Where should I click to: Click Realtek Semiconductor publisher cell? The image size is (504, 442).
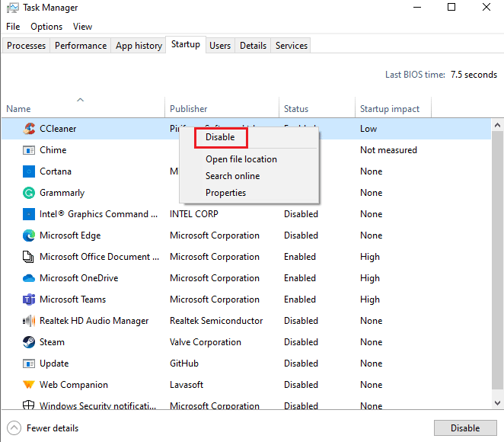[x=216, y=321]
